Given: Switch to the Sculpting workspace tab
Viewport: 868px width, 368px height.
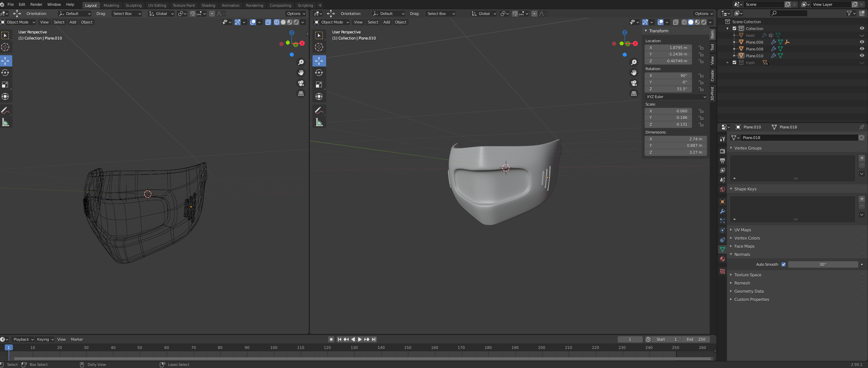Looking at the screenshot, I should click(133, 5).
